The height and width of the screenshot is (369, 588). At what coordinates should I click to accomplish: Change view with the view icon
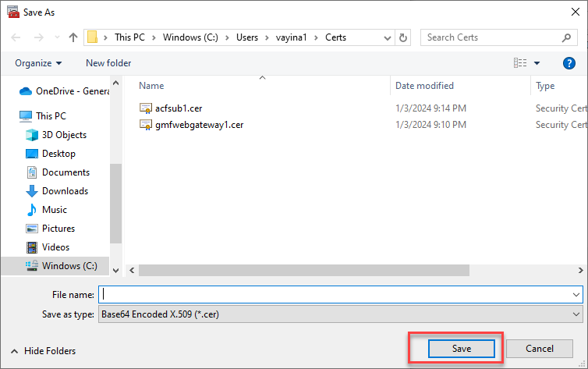click(520, 63)
